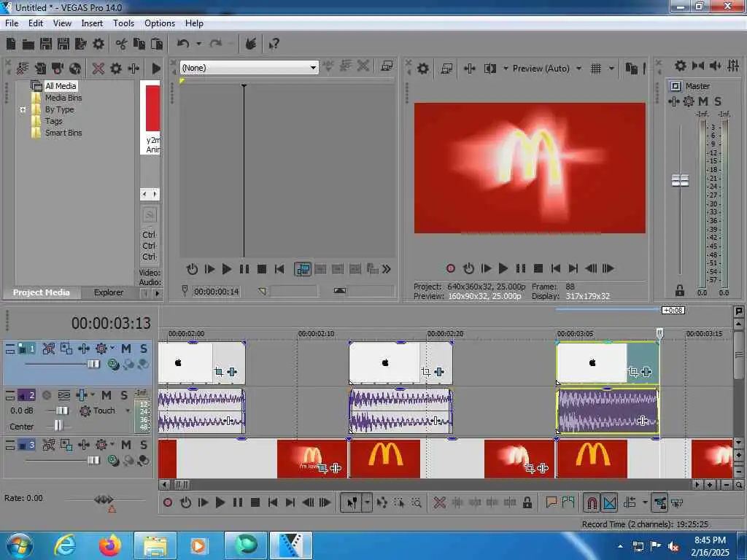Click the trimmer timecode field 00:00:00:14
Viewport: 747px width, 560px height.
coord(216,292)
